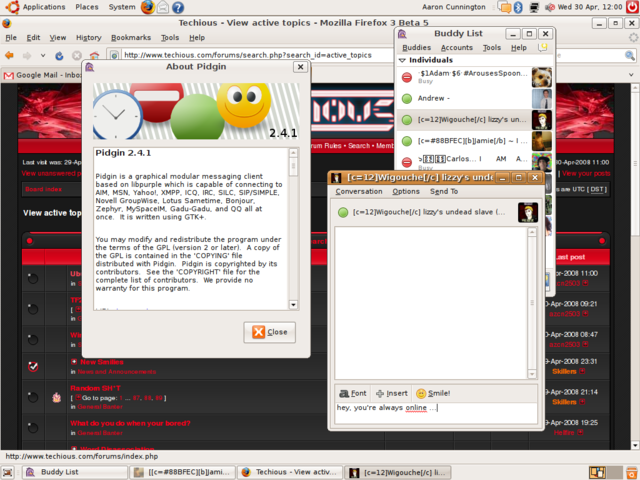This screenshot has height=480, width=640.
Task: Open the Send To menu in the chat window
Action: tap(444, 191)
